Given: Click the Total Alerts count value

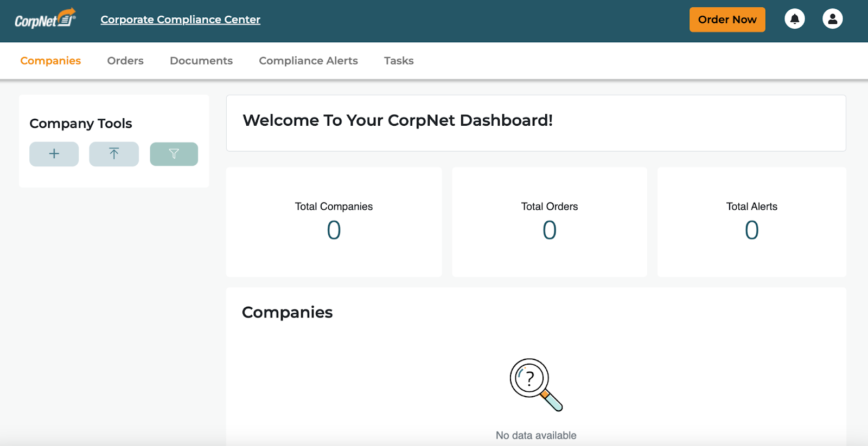Looking at the screenshot, I should click(752, 230).
